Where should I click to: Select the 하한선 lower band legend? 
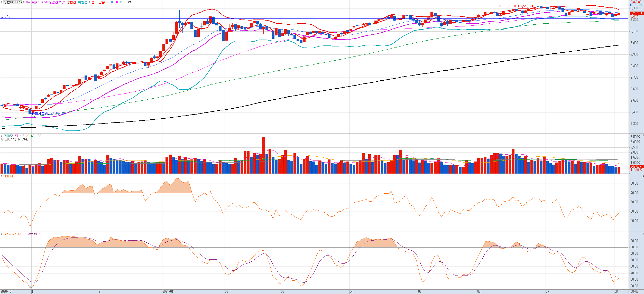click(82, 2)
